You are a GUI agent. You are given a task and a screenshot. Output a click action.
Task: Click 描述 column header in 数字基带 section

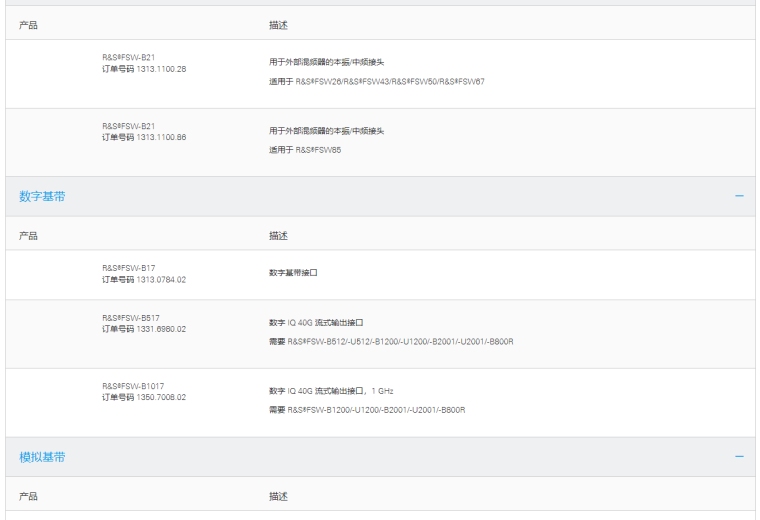point(278,236)
